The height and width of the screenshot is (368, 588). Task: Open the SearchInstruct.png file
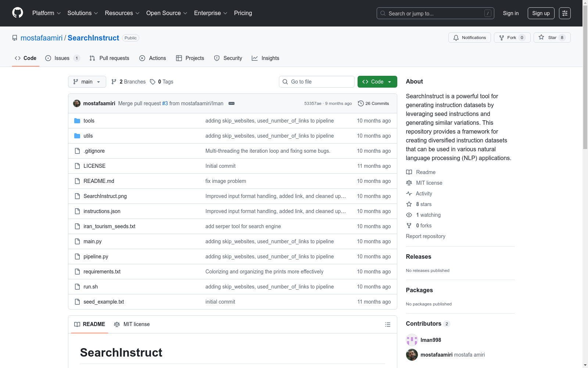(x=105, y=196)
